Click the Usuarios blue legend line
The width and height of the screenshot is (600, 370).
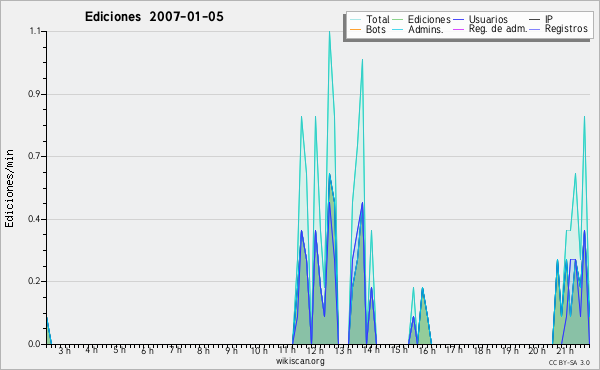458,20
